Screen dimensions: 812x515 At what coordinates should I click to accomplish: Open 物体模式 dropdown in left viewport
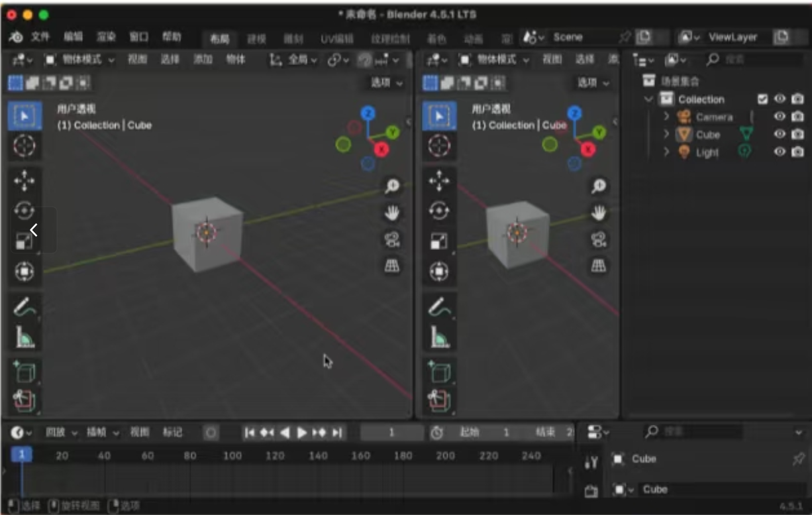pos(80,60)
